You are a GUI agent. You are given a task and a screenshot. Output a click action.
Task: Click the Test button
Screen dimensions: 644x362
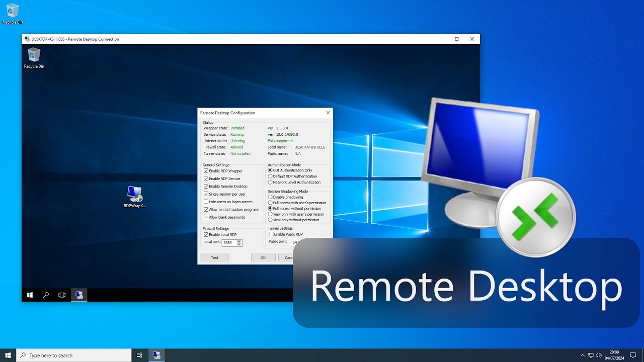tap(215, 257)
